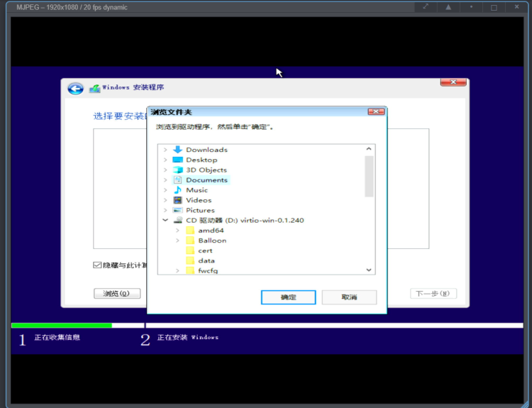Click the 确定 (OK) button

click(289, 297)
